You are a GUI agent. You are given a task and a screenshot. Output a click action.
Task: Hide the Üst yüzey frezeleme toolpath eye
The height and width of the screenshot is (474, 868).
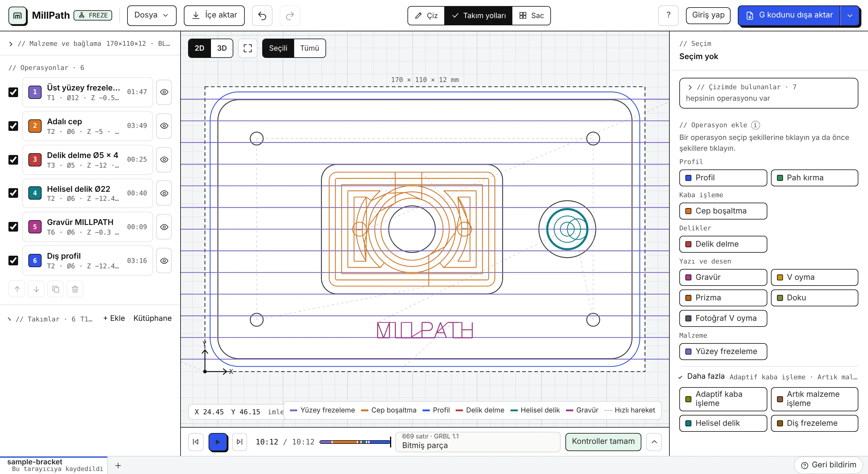point(164,92)
